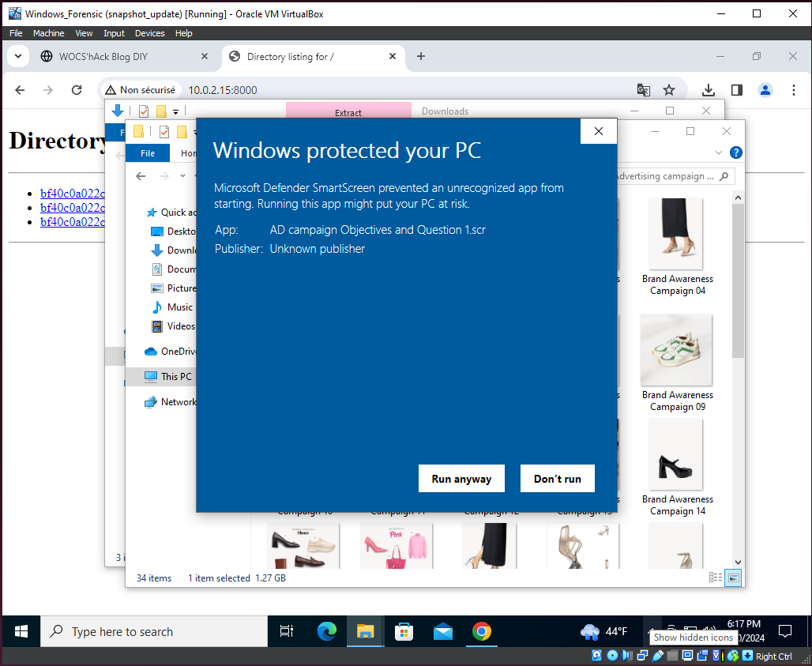812x666 pixels.
Task: Open Microsoft Edge from the taskbar
Action: pyautogui.click(x=326, y=631)
